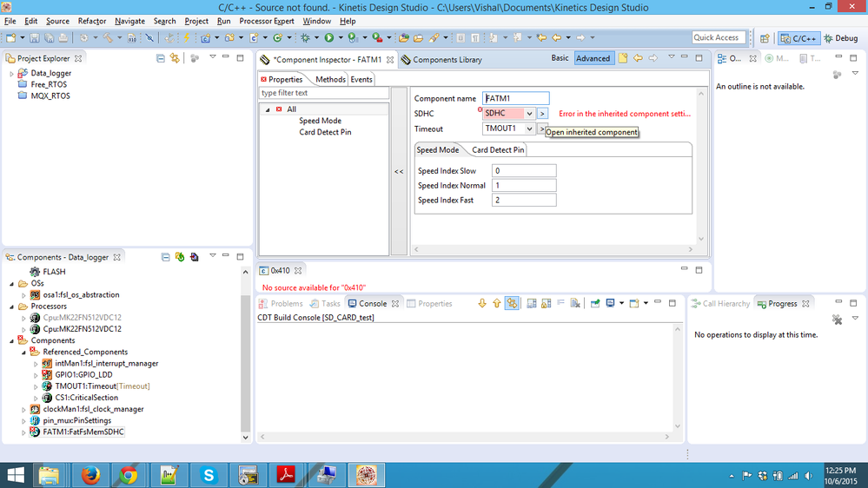The image size is (868, 488).
Task: Click the Pin Console icon
Action: 595,303
